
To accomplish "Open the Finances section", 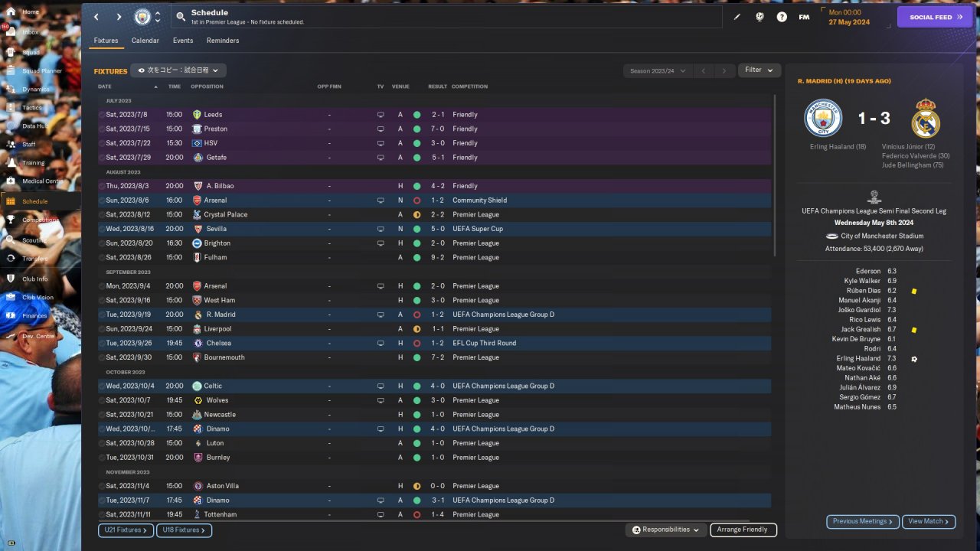I will (34, 315).
